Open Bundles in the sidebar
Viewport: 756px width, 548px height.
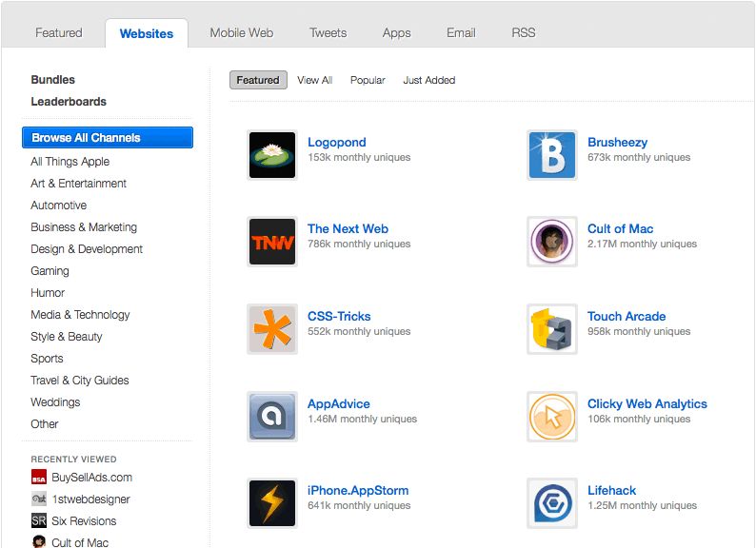[x=53, y=80]
